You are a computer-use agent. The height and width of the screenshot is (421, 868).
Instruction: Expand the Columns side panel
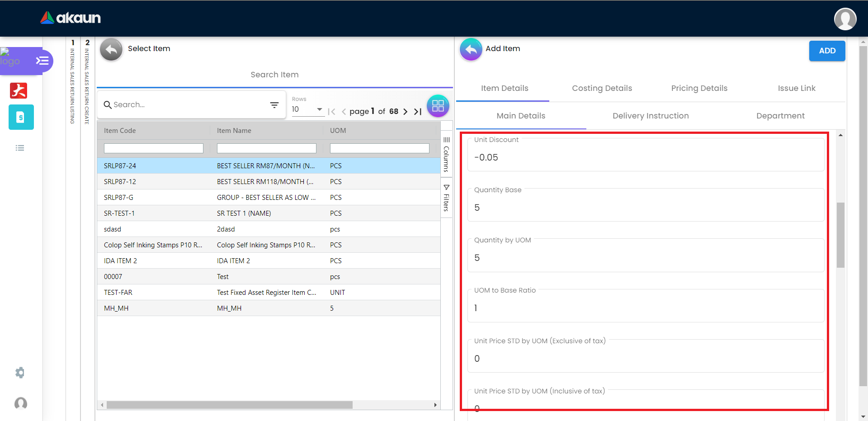click(x=446, y=154)
